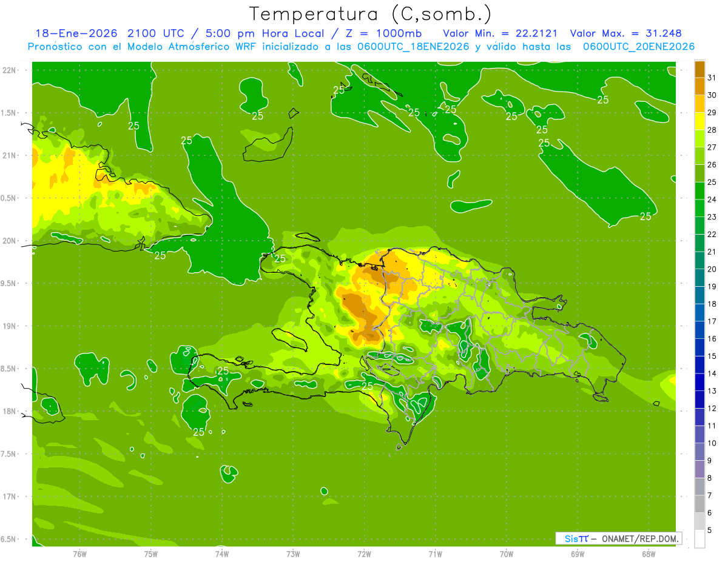The width and height of the screenshot is (728, 562).
Task: Click the yellow swatch between 28 and 29
Action: click(x=699, y=121)
